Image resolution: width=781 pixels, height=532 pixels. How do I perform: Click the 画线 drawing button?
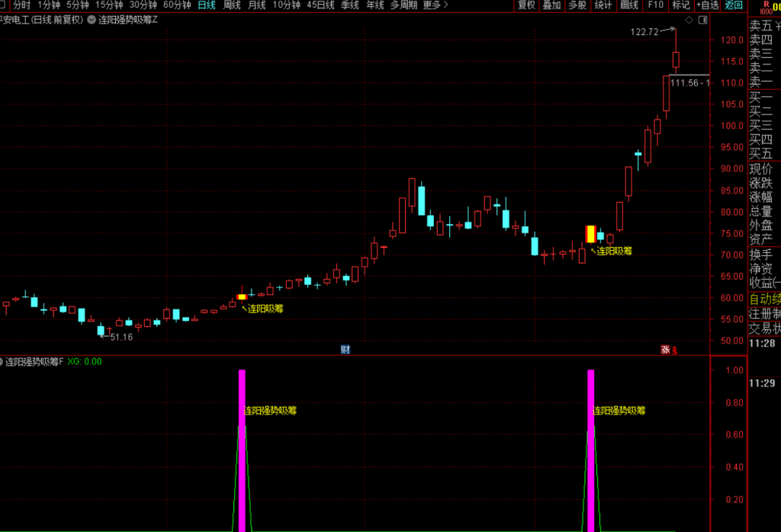[x=629, y=5]
